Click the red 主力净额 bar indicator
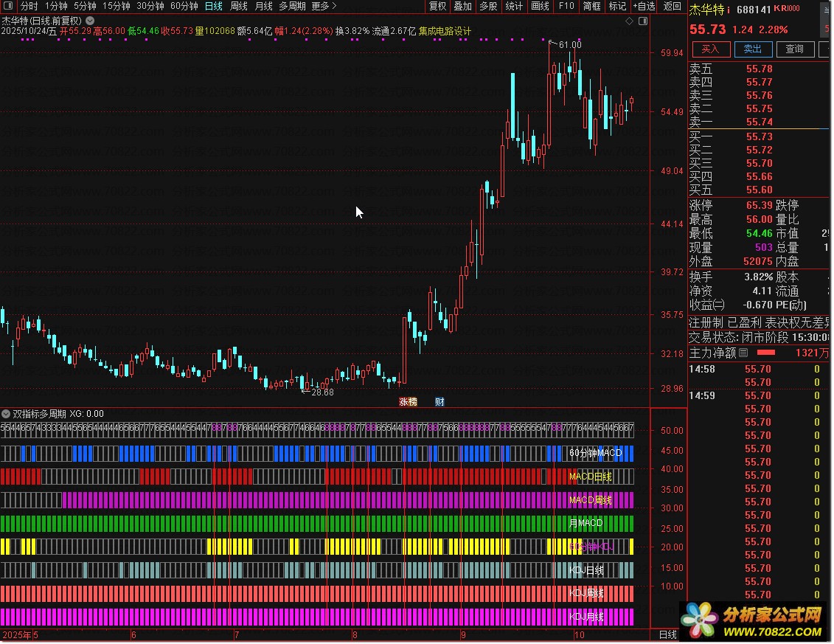The image size is (834, 644). 766,353
